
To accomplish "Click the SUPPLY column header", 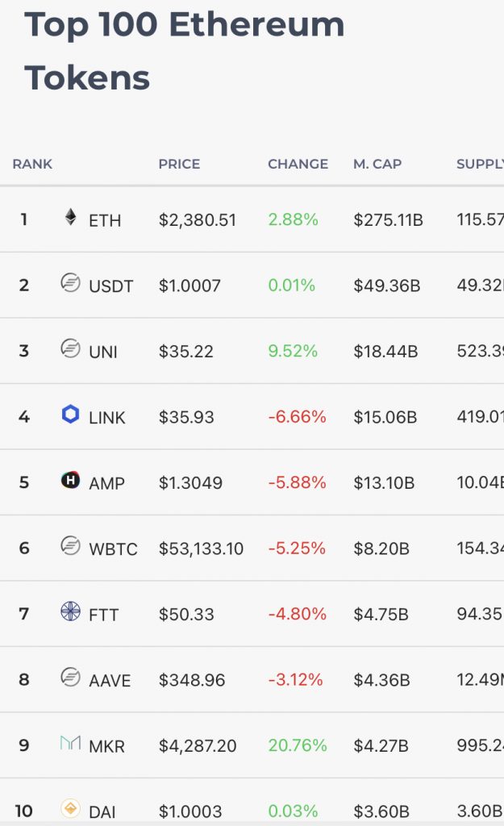I will 481,164.
